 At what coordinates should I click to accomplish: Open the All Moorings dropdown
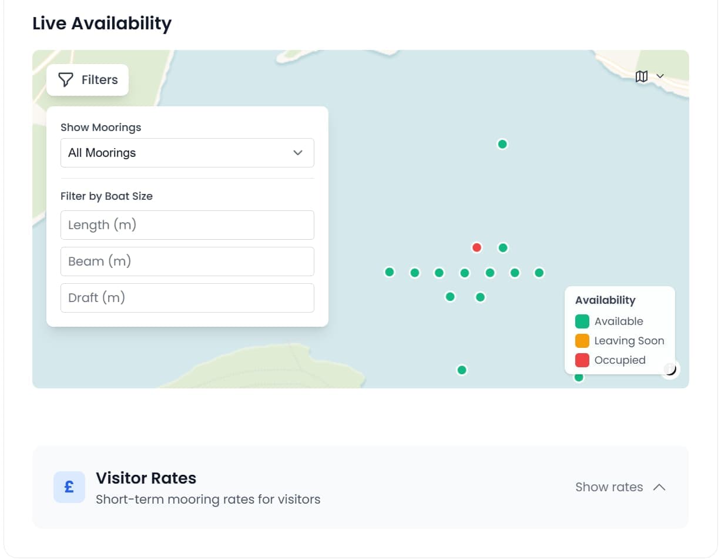point(187,152)
